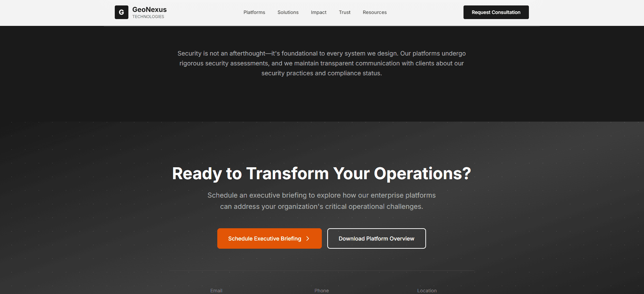Click the chevron arrow on Schedule Executive Briefing
Viewport: 644px width, 294px height.
click(x=308, y=238)
